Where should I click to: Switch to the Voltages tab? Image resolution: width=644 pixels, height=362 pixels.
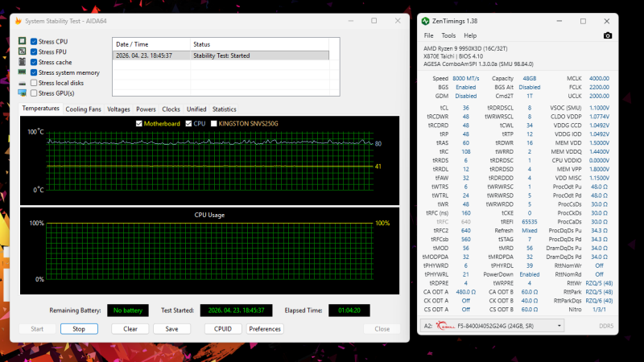pyautogui.click(x=118, y=109)
